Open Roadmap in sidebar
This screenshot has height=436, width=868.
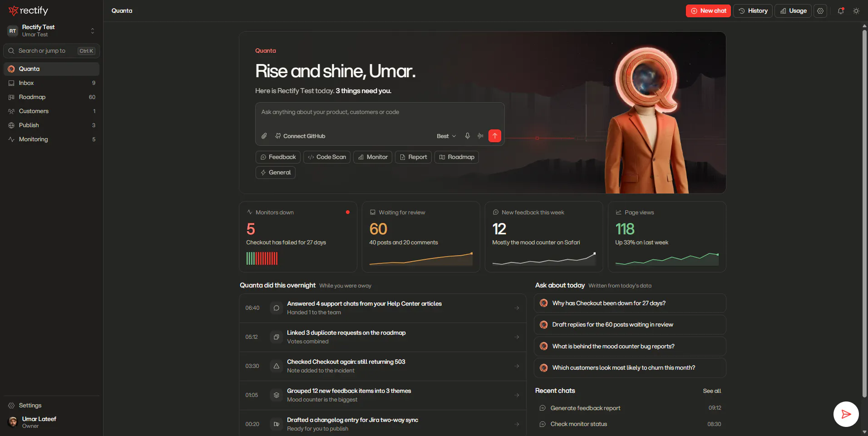click(51, 97)
